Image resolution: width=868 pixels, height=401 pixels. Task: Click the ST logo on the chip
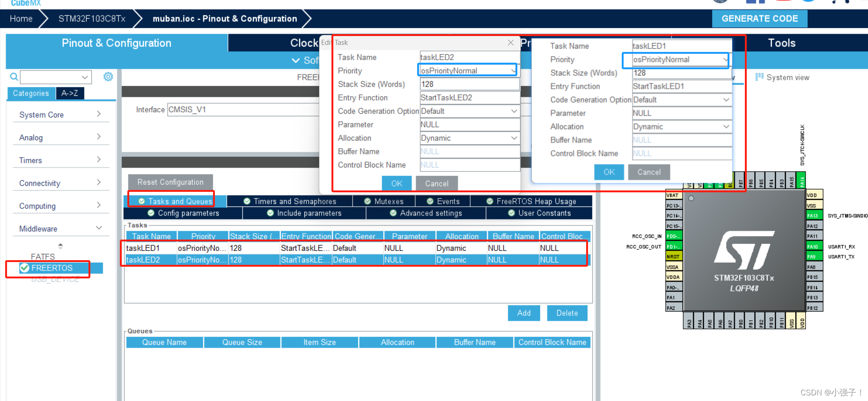tap(744, 250)
